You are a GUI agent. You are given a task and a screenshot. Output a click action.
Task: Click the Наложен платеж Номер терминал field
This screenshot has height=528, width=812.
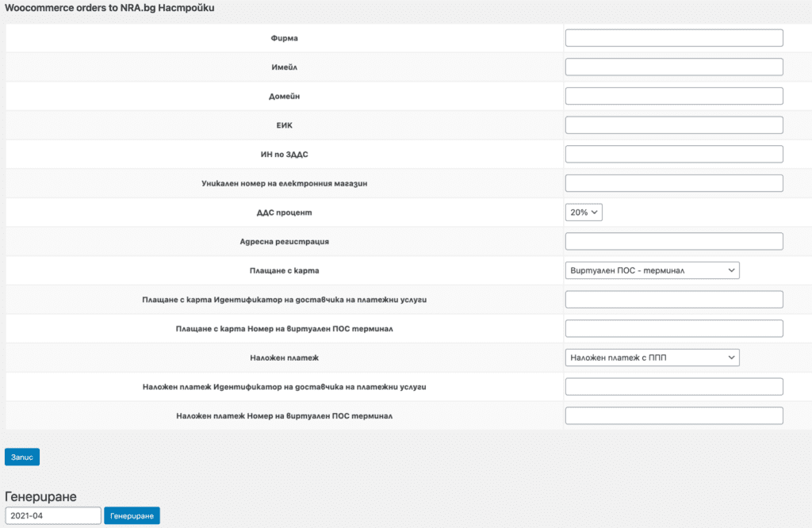672,415
